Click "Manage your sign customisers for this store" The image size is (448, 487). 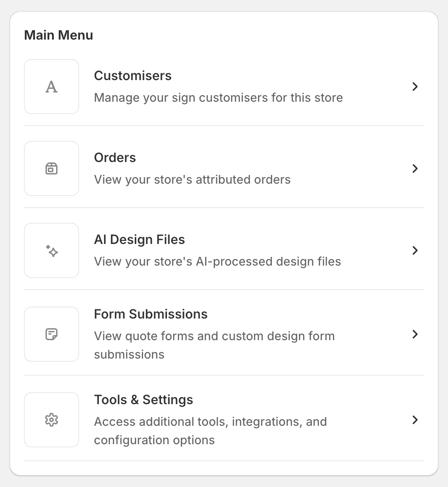[218, 98]
